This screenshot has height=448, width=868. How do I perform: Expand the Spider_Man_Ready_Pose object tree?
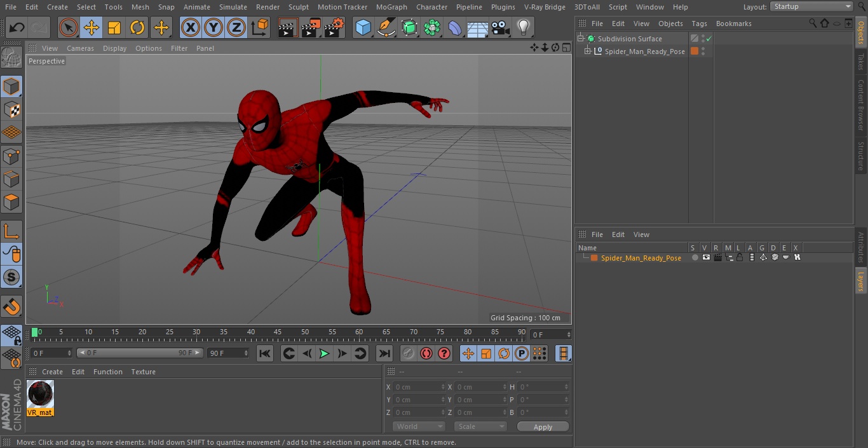pos(588,51)
